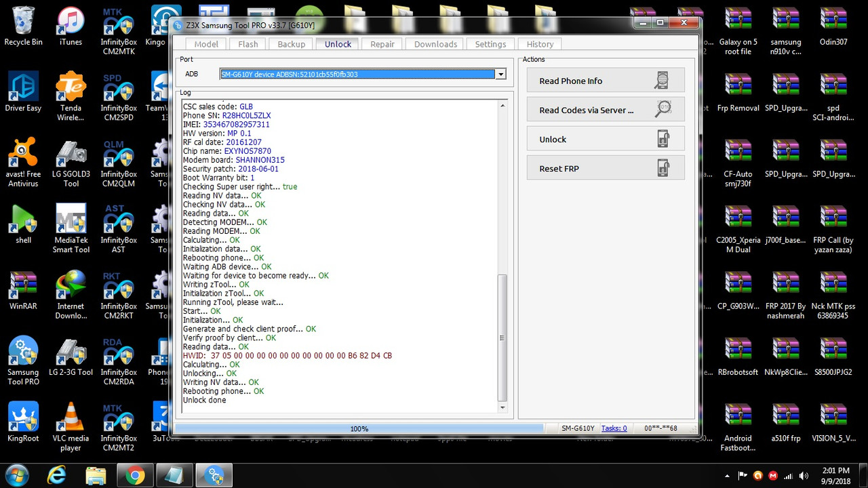Image resolution: width=868 pixels, height=488 pixels.
Task: Open Windows Explorer from taskbar
Action: [96, 475]
